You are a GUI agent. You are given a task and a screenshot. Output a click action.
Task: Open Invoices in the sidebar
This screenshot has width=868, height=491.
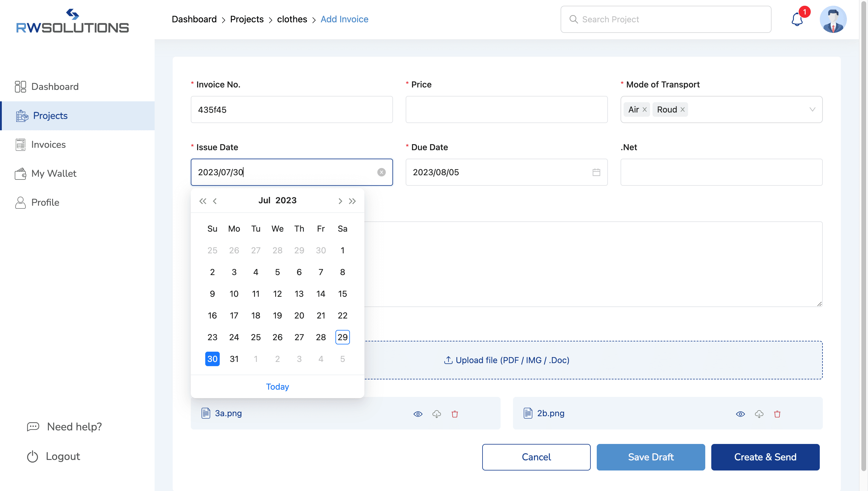pos(77,145)
